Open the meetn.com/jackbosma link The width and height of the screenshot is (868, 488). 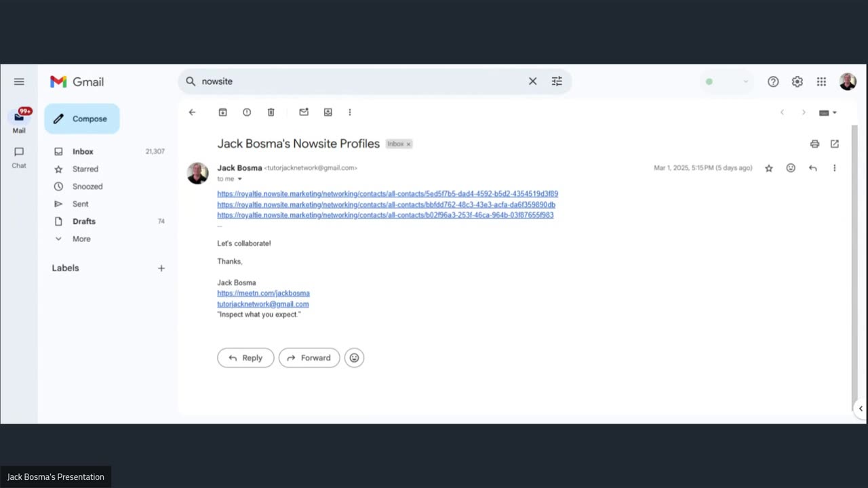[x=263, y=293]
